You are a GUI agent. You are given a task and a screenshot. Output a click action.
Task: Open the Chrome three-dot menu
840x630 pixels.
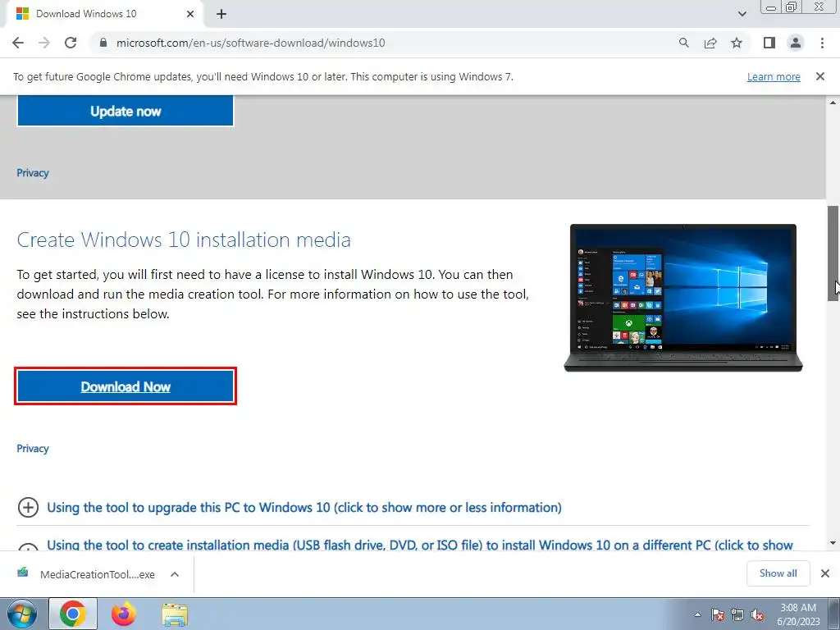point(822,43)
